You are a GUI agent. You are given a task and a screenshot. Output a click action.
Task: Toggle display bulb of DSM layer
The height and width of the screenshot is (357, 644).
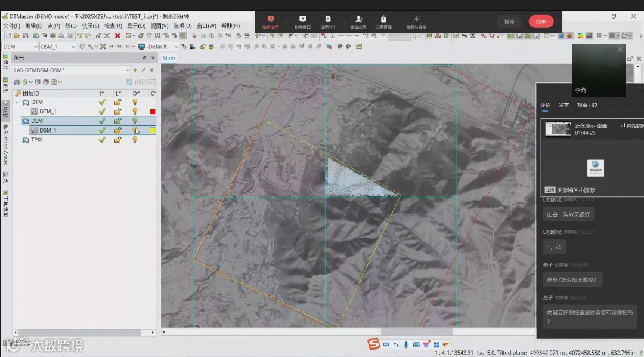coord(135,121)
